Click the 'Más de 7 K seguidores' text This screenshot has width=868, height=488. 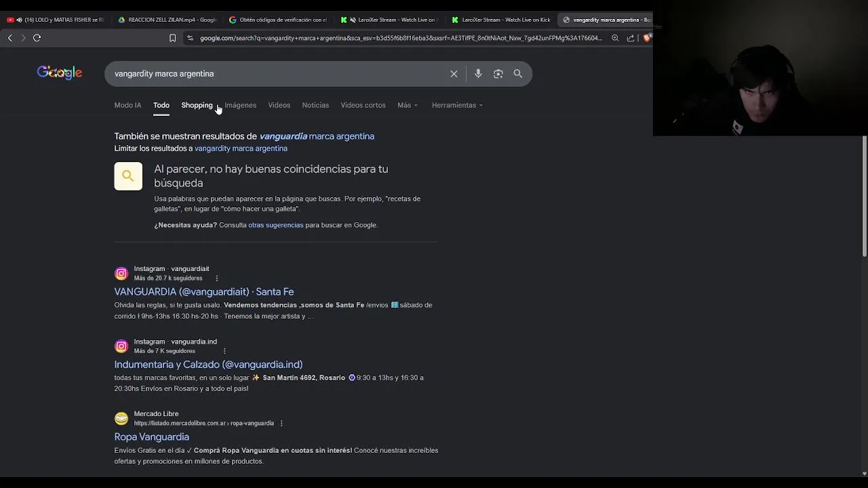coord(164,351)
